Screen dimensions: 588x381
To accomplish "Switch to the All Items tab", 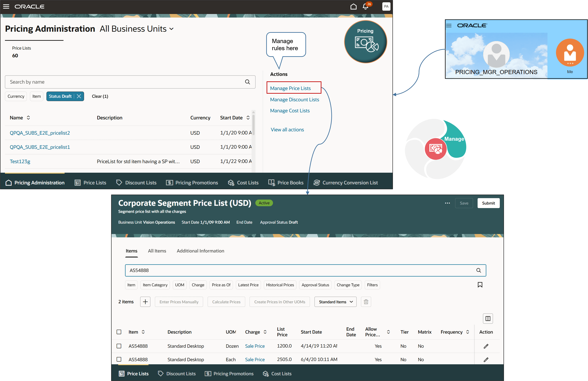I will [x=157, y=251].
